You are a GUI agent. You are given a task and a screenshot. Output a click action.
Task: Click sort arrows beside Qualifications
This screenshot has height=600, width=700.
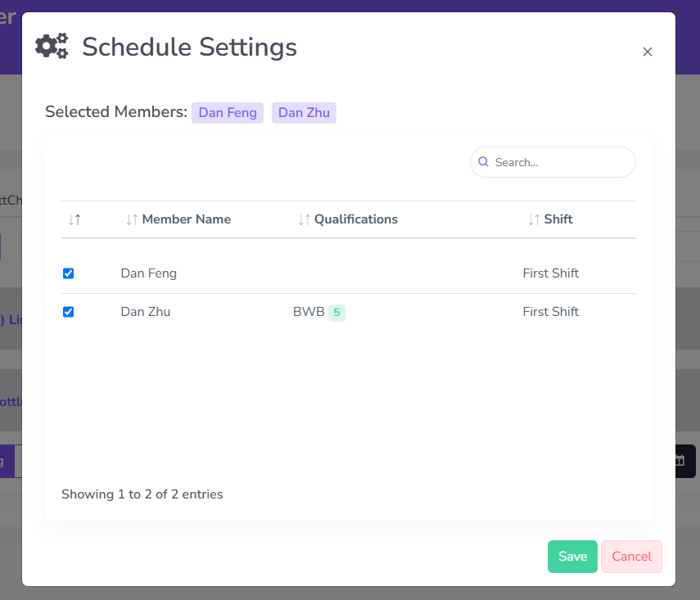pyautogui.click(x=305, y=219)
